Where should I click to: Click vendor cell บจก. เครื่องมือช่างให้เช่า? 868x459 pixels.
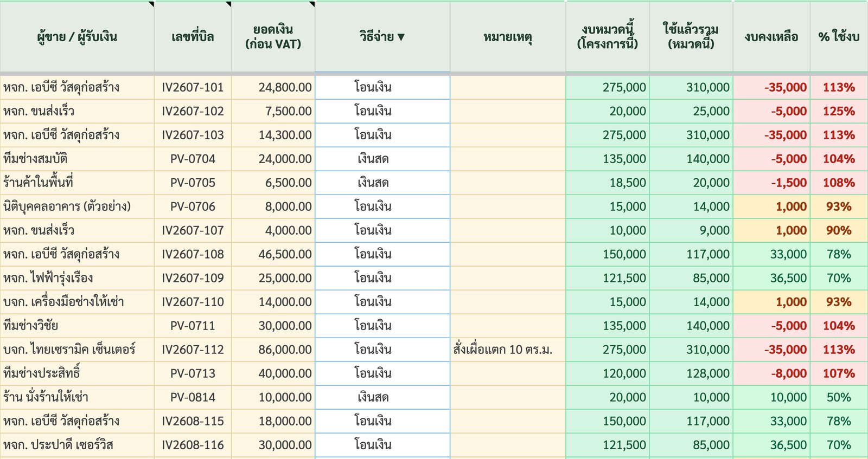click(x=77, y=302)
